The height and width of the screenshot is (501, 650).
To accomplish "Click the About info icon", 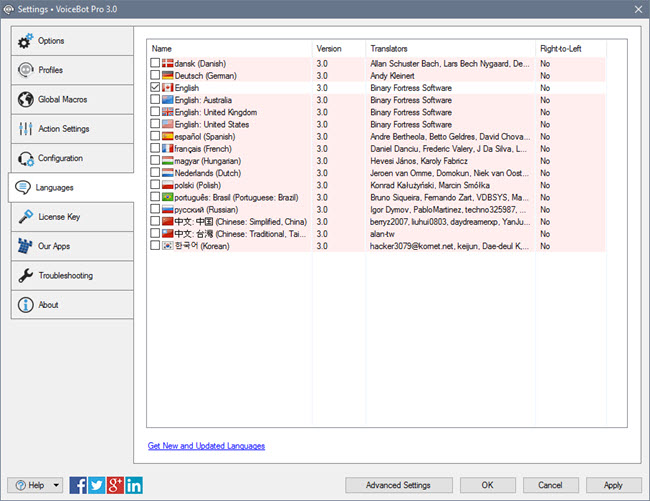I will pyautogui.click(x=25, y=305).
